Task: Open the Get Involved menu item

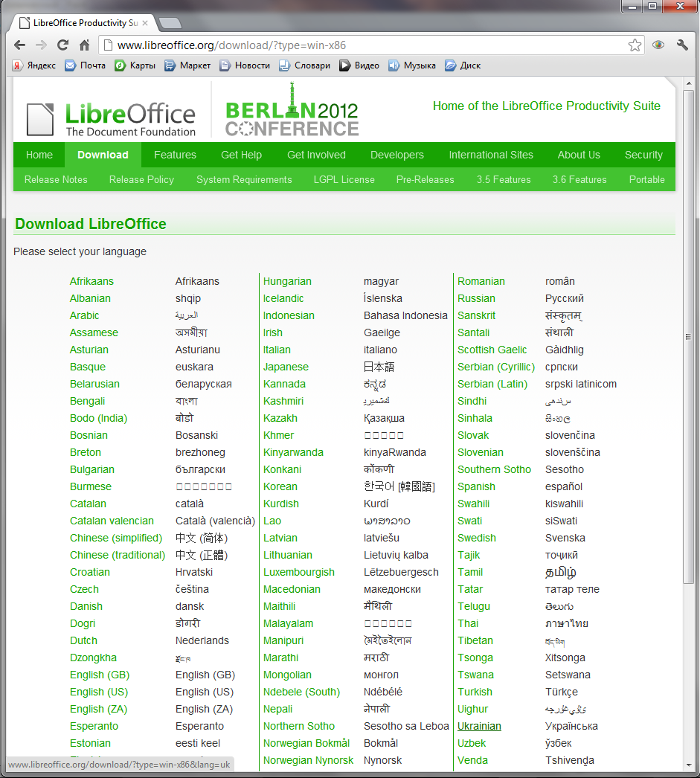Action: tap(316, 155)
